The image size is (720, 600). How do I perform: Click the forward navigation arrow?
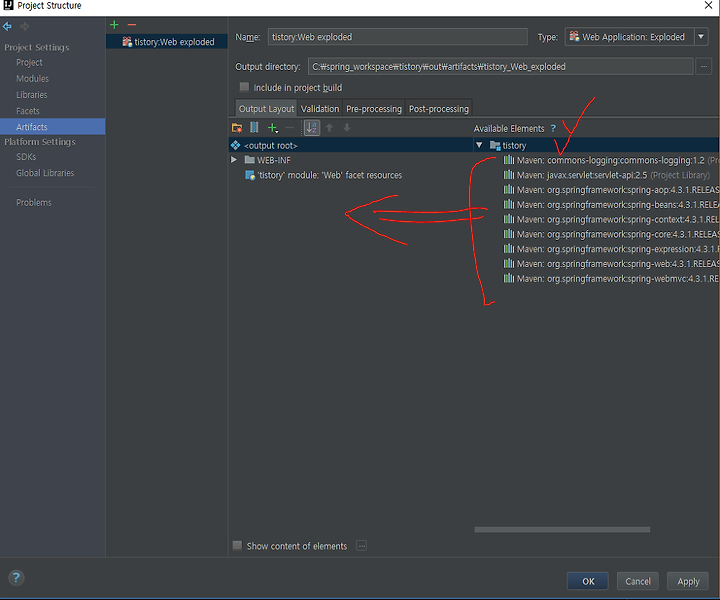click(x=25, y=27)
